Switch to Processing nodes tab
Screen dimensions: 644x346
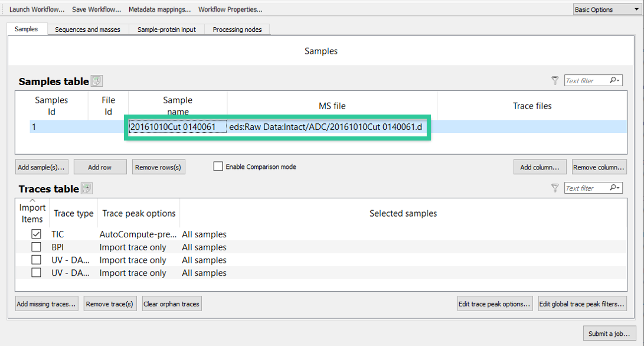(237, 29)
